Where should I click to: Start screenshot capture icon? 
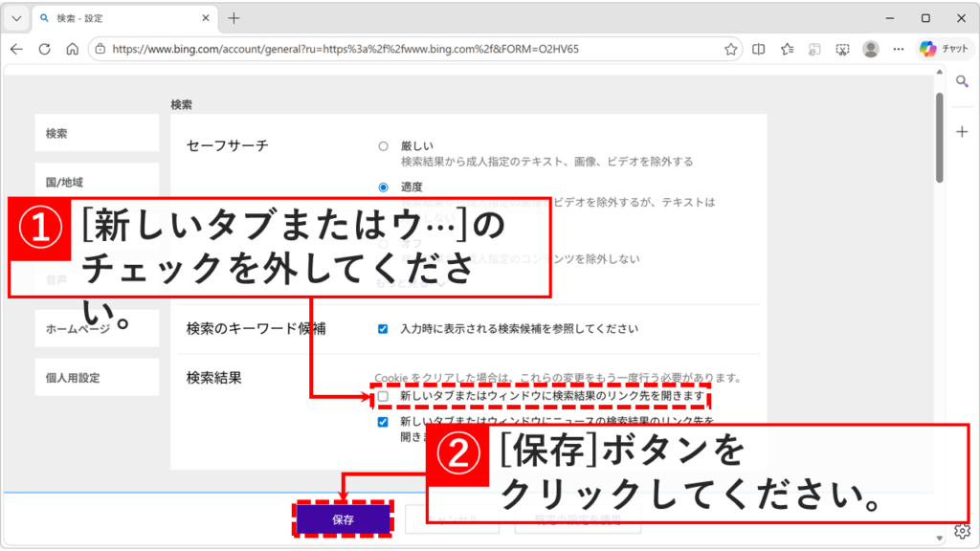point(842,49)
